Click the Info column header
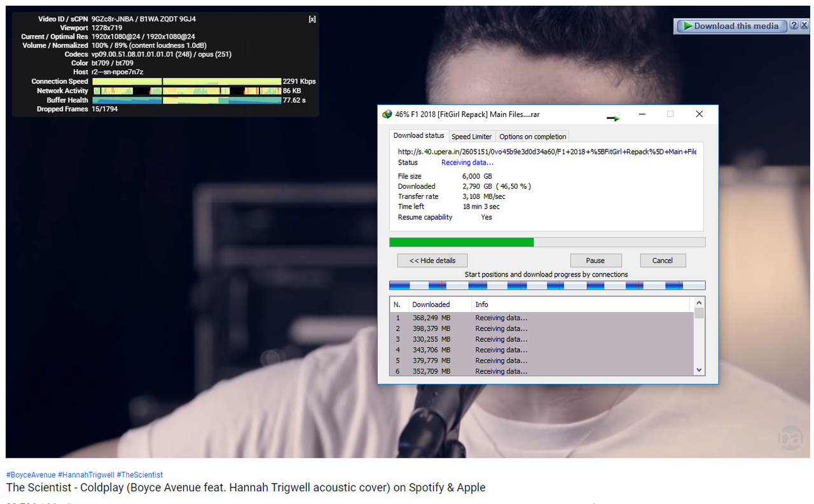The image size is (814, 504). [582, 304]
